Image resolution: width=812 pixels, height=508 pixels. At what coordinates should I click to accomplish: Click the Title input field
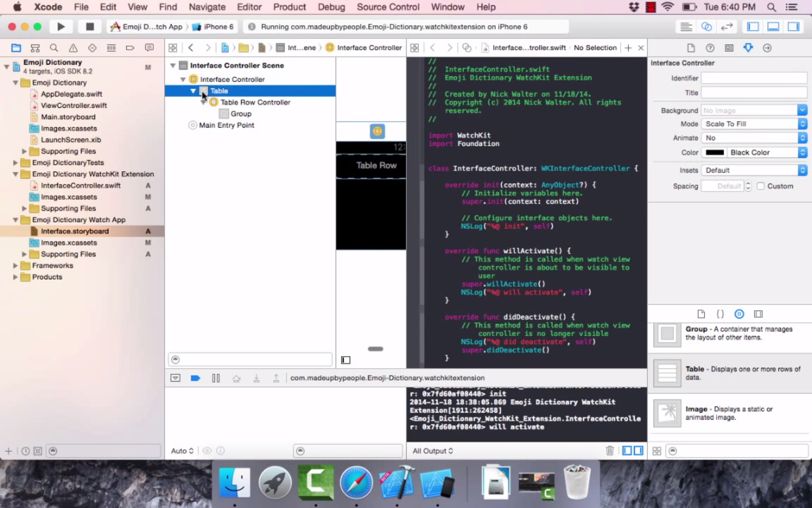coord(754,93)
